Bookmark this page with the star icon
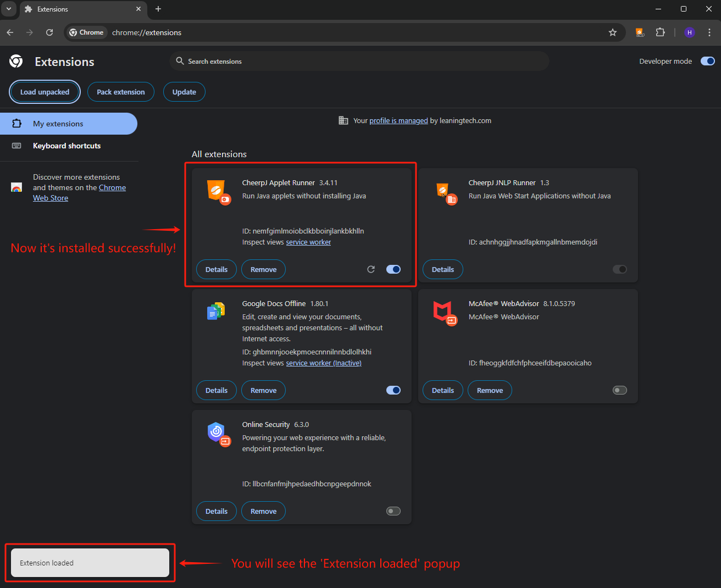Screen dimensions: 721x588 (613, 32)
